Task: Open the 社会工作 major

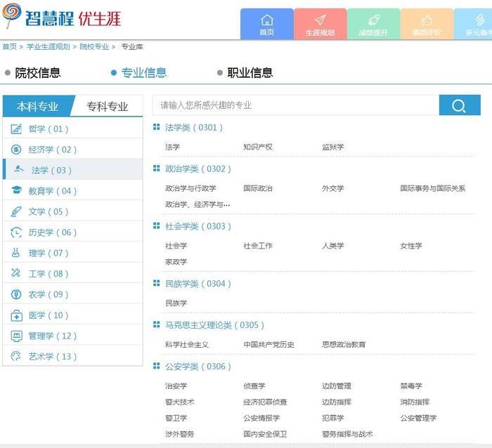Action: [258, 246]
